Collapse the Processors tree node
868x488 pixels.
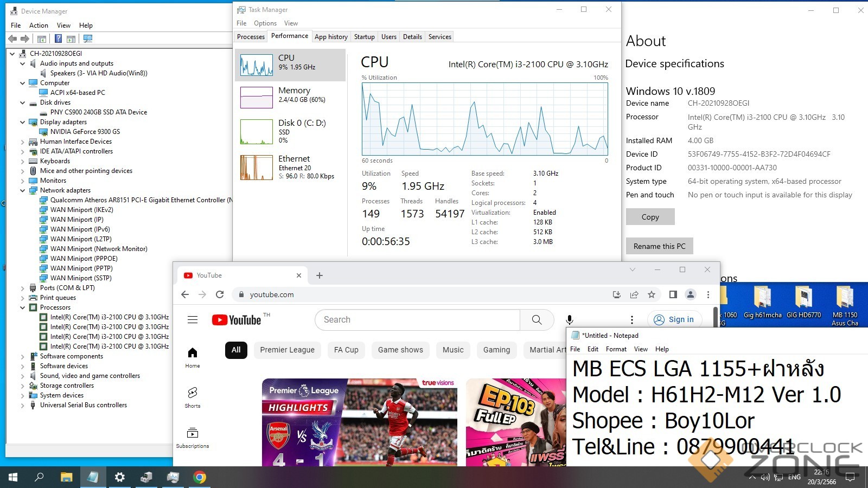point(23,307)
